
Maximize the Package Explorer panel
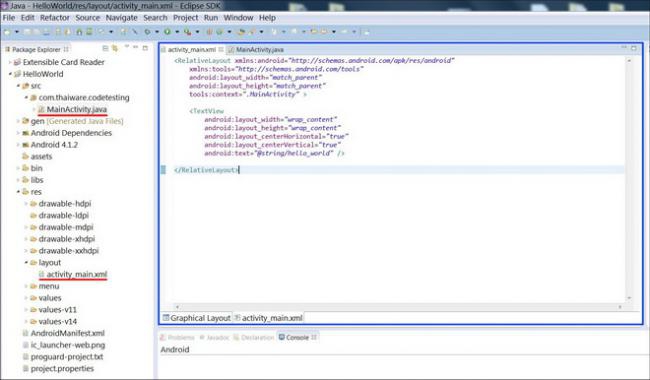pos(145,48)
